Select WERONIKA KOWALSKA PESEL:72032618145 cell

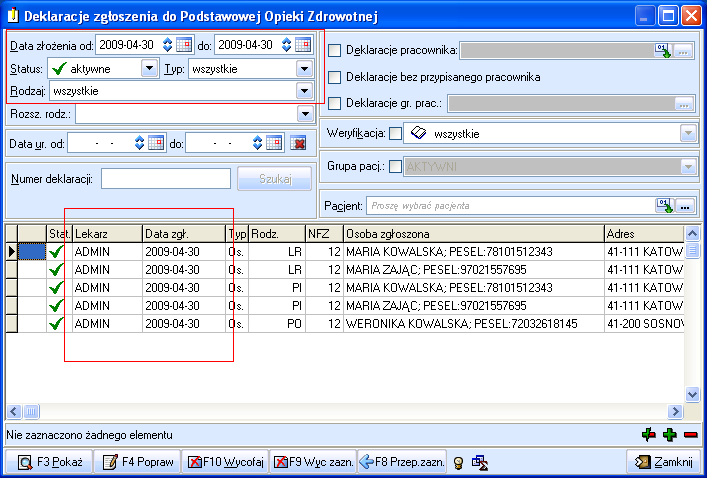(474, 324)
